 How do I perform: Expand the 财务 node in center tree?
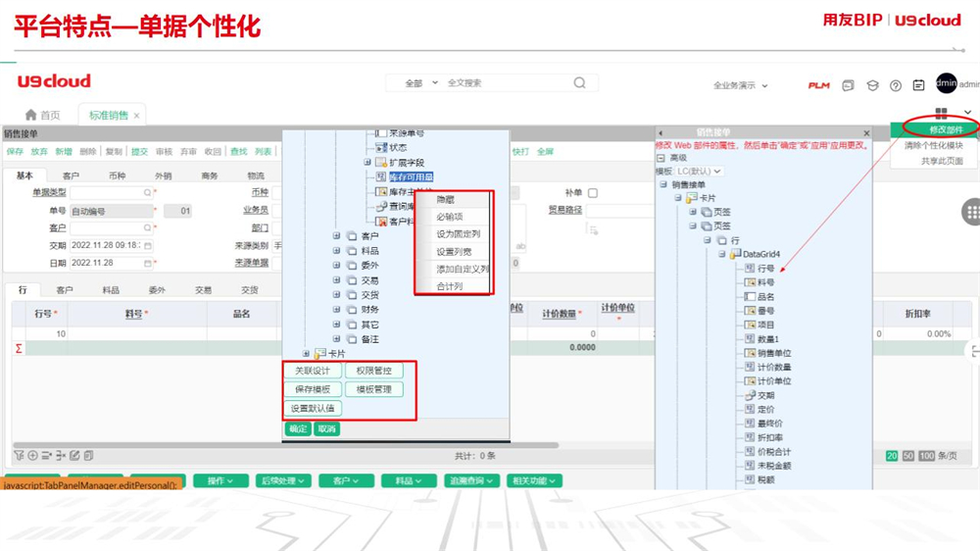point(336,309)
